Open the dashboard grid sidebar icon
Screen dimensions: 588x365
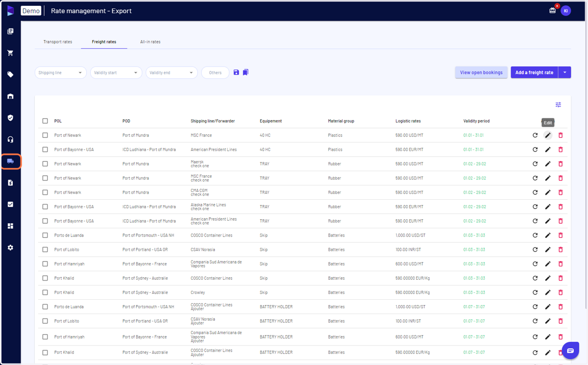click(10, 226)
